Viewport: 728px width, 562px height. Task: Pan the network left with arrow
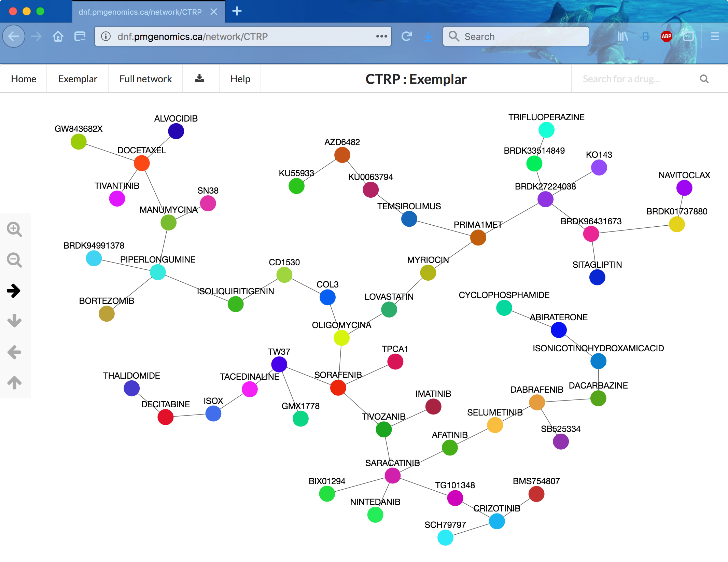pos(14,352)
